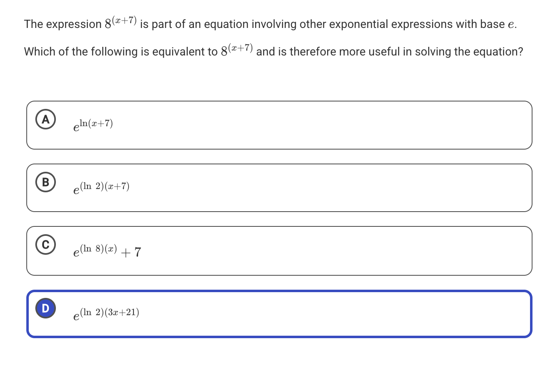Image resolution: width=544 pixels, height=392 pixels.
Task: Click the highlighted answer box D
Action: pos(279,314)
